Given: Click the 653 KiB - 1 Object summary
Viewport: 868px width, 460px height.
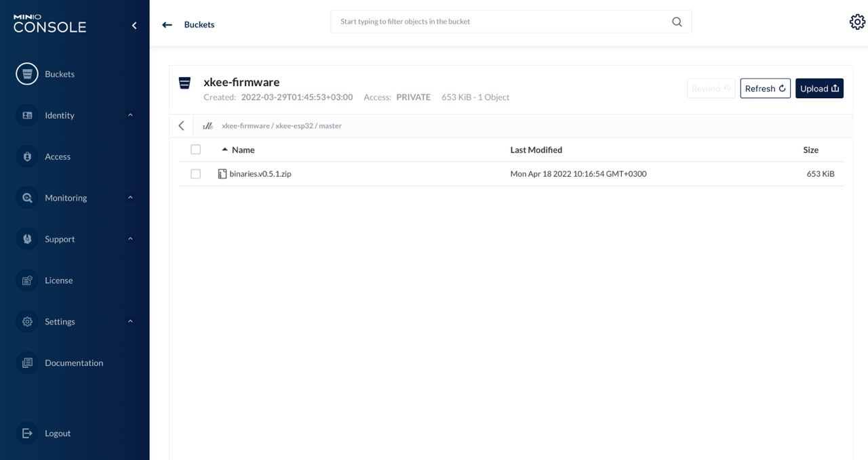Looking at the screenshot, I should [475, 98].
